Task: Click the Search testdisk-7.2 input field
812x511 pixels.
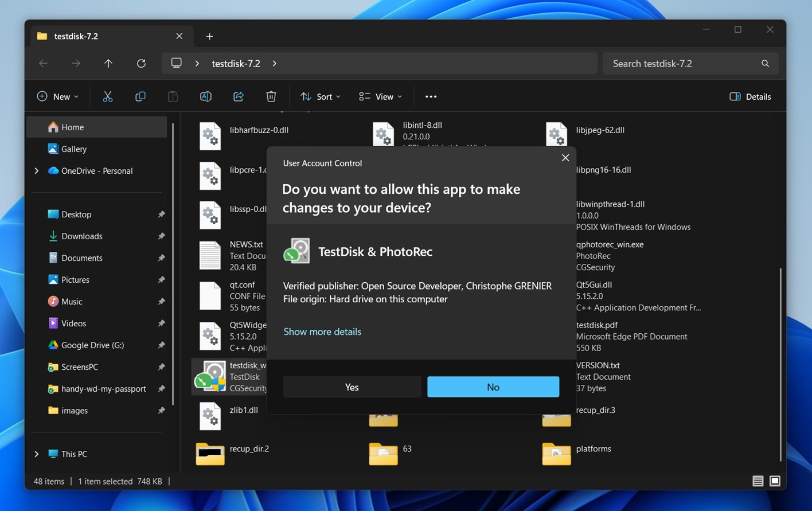Action: point(682,63)
